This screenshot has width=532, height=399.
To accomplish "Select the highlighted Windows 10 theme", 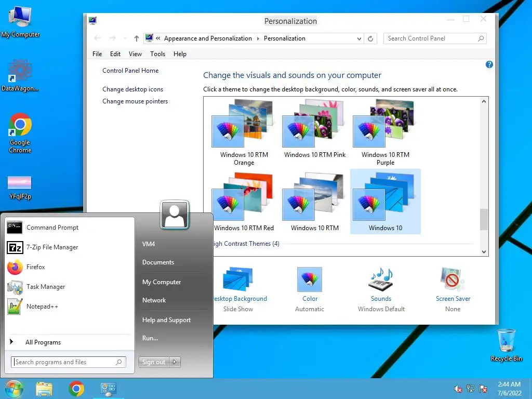I will click(x=385, y=202).
